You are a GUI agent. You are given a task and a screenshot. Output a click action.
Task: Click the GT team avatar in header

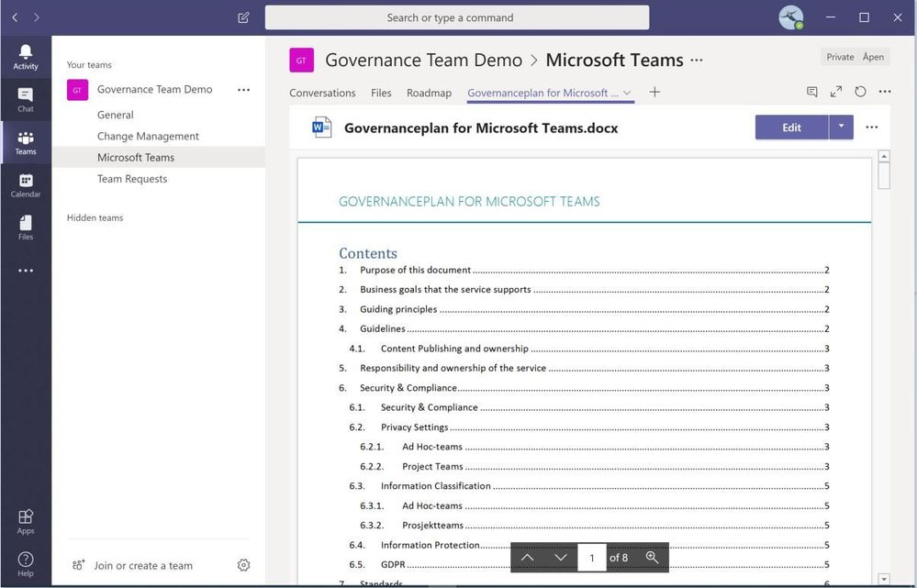(301, 60)
